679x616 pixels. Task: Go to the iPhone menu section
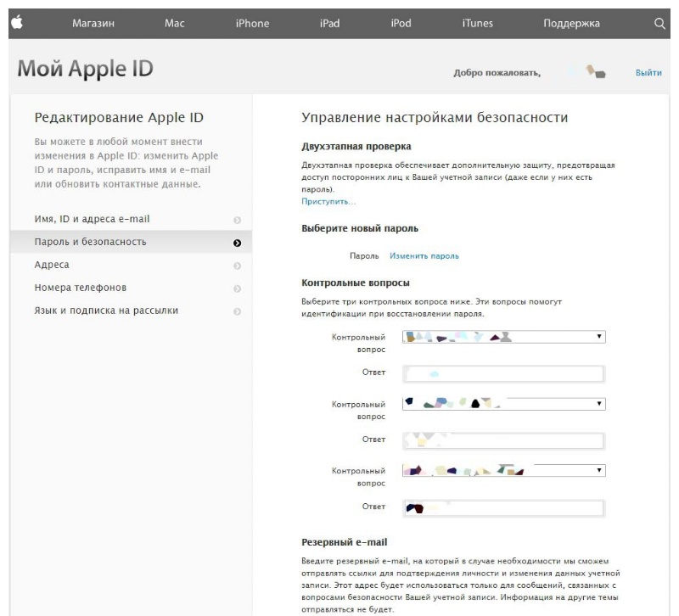click(252, 23)
